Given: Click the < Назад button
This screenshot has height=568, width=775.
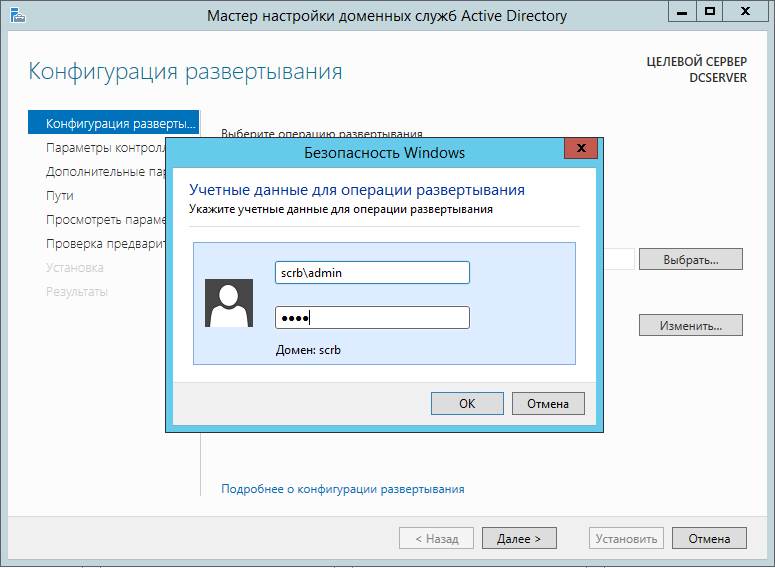Looking at the screenshot, I should point(436,538).
